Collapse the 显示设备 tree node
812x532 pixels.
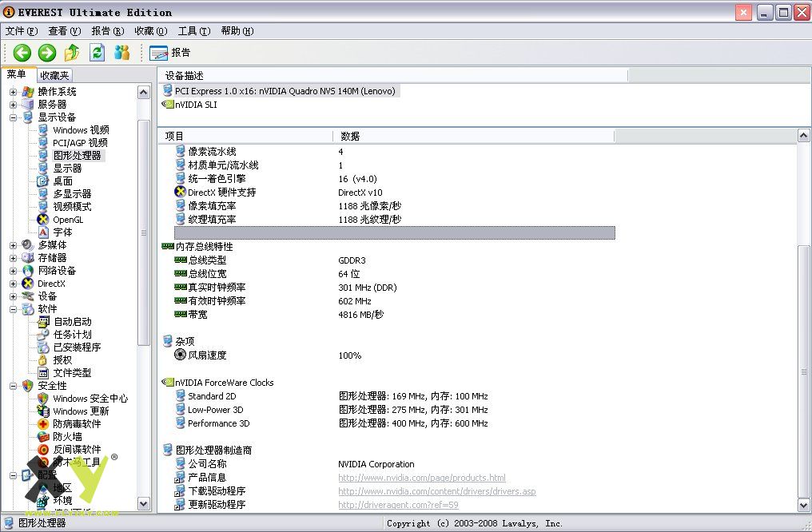click(x=13, y=117)
